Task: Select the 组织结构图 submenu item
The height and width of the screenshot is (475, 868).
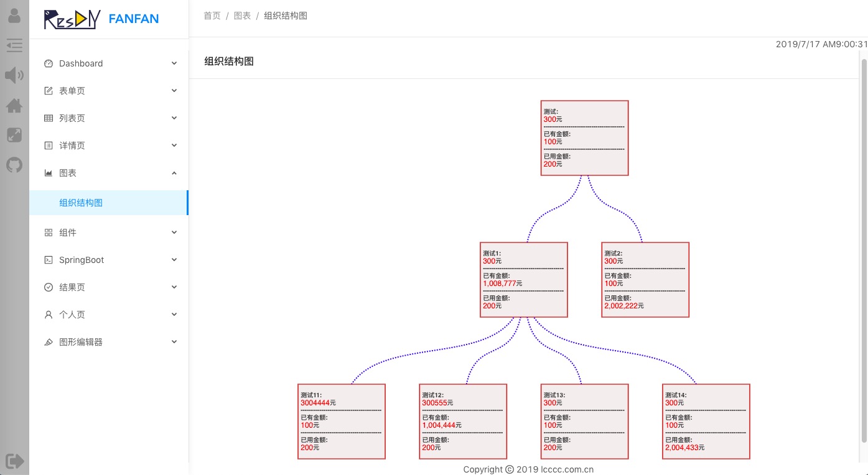Action: pos(109,203)
